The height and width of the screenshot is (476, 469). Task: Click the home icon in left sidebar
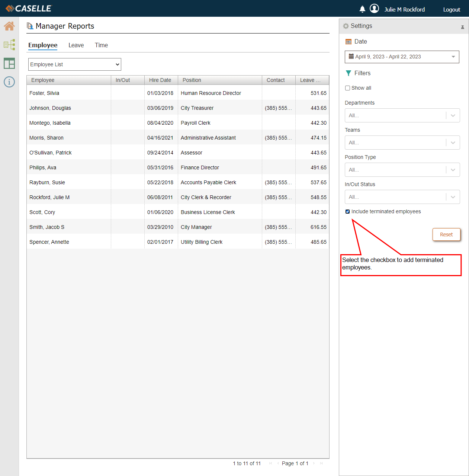click(9, 26)
